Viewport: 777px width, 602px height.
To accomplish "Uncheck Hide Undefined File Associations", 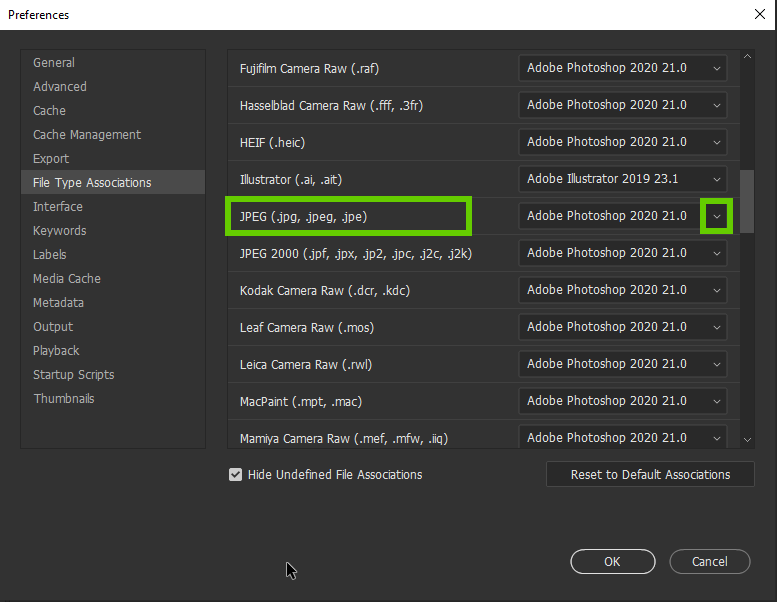I will [236, 475].
